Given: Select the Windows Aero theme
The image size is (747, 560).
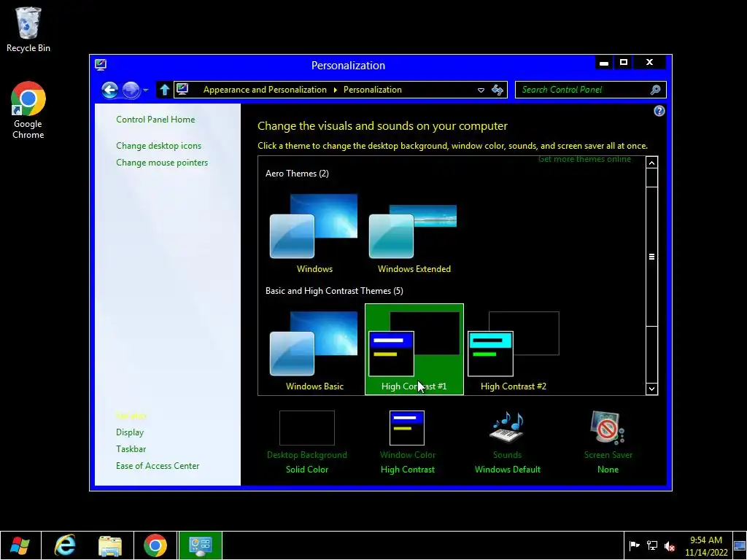Looking at the screenshot, I should 314,234.
